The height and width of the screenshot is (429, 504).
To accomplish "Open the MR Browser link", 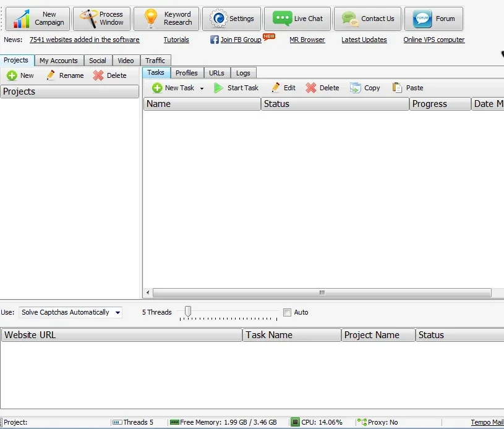I will 307,40.
